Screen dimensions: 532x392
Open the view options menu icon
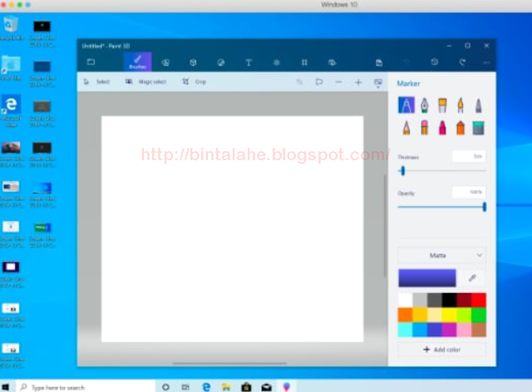coord(378,83)
